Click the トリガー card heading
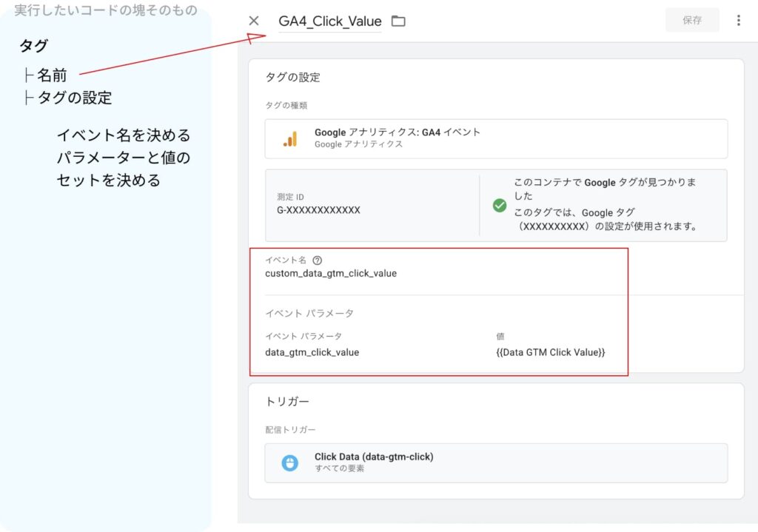The image size is (758, 532). 287,402
